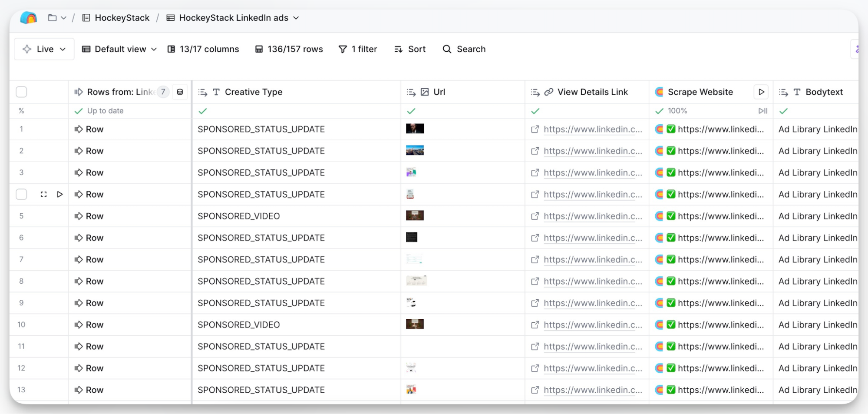Open the folder menu in the breadcrumb bar
This screenshot has height=414, width=868.
point(57,18)
